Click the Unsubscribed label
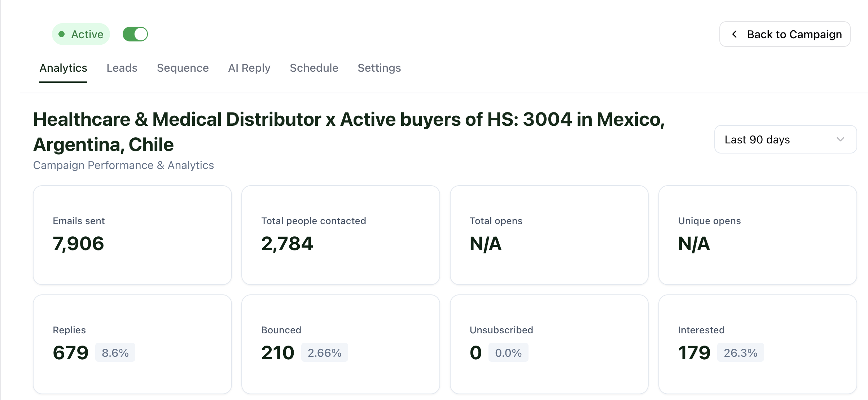This screenshot has width=868, height=400. (501, 330)
